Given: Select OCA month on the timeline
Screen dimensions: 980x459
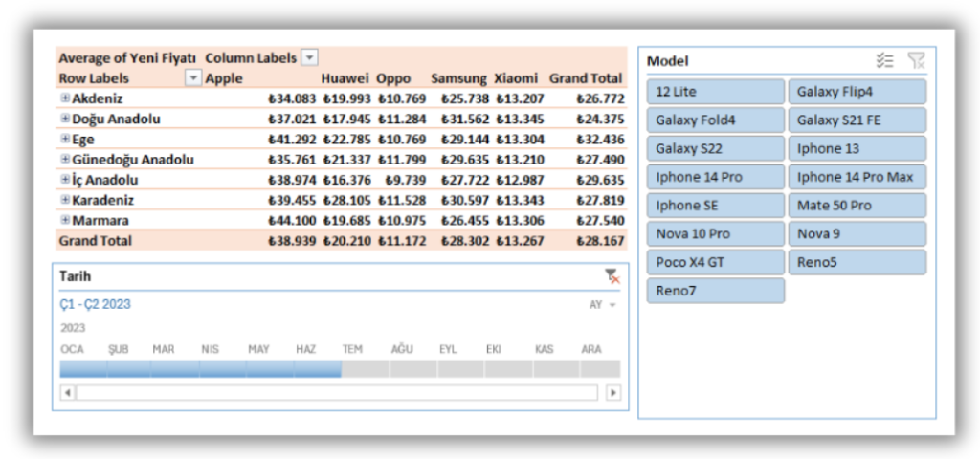Looking at the screenshot, I should click(83, 368).
